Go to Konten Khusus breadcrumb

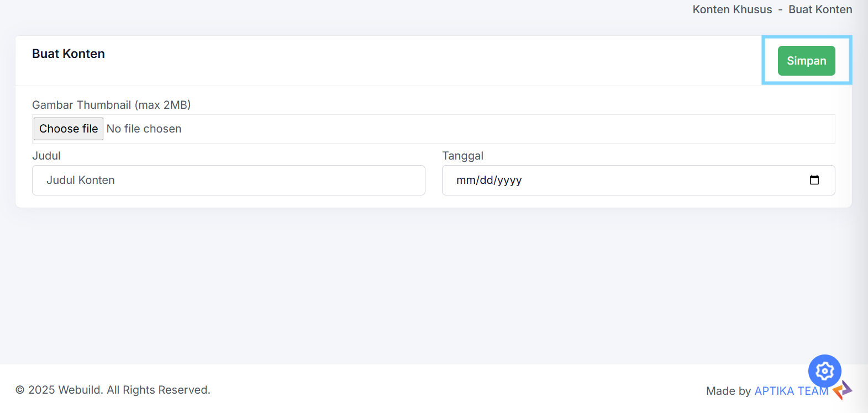pos(732,9)
